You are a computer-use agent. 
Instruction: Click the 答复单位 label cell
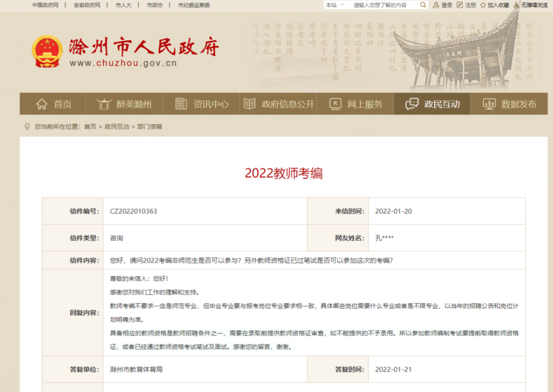(x=72, y=369)
